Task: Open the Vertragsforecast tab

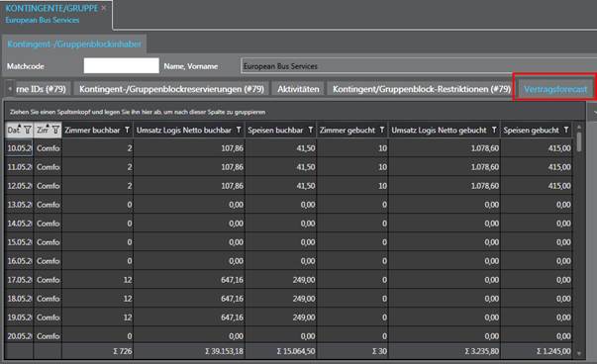Action: pyautogui.click(x=555, y=89)
